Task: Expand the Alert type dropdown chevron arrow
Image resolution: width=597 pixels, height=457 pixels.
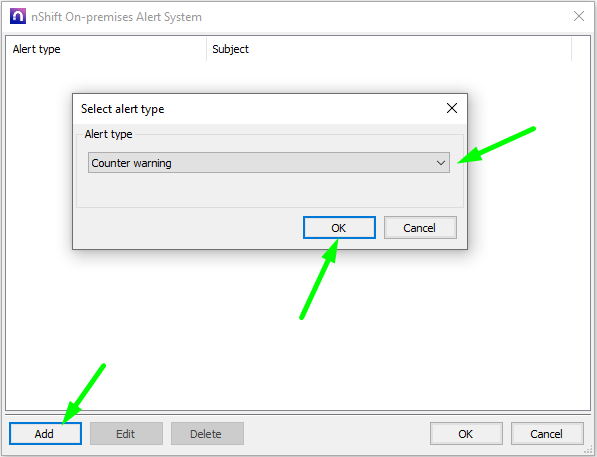Action: tap(441, 163)
